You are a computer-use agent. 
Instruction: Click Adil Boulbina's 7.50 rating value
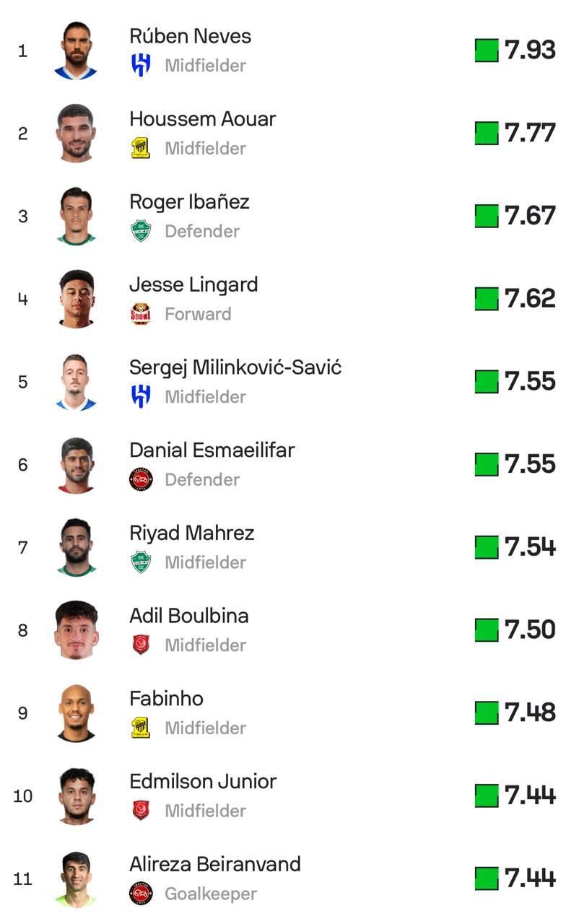[530, 629]
